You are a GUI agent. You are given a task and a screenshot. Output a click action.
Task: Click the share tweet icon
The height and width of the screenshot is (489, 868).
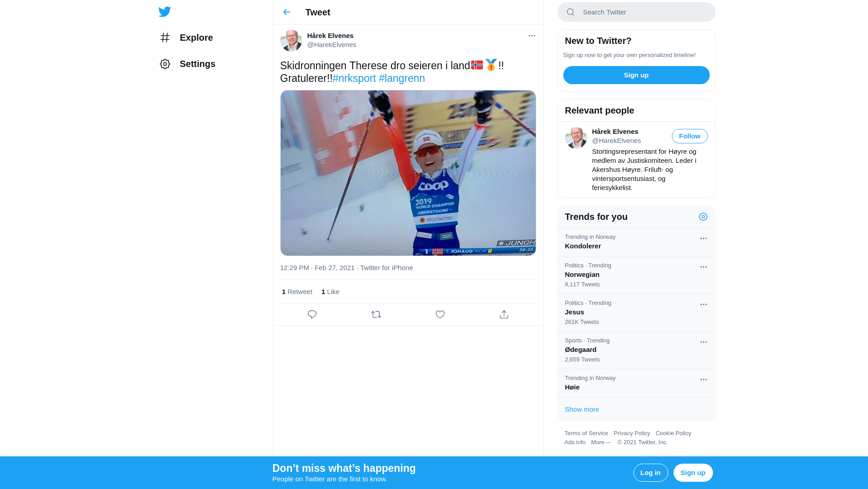504,314
